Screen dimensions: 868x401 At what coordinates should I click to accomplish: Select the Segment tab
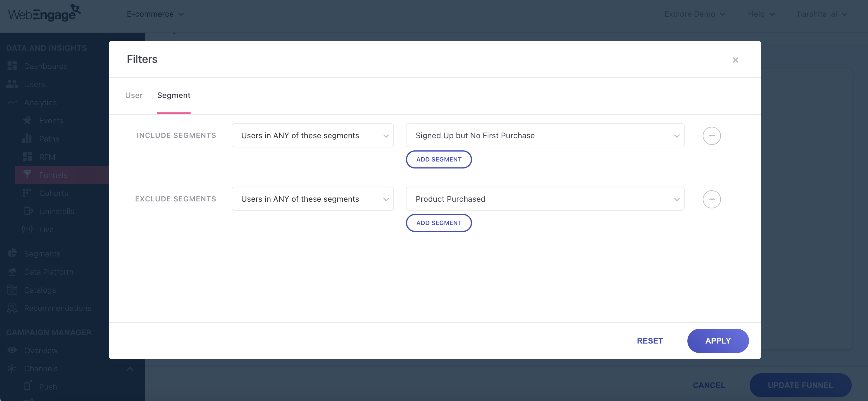[174, 95]
